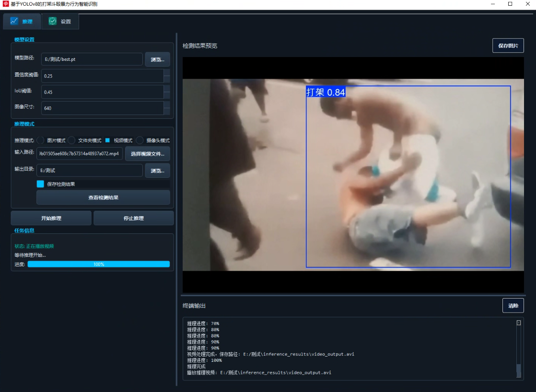Select the 图片模式 radio button
The height and width of the screenshot is (392, 536).
click(40, 140)
